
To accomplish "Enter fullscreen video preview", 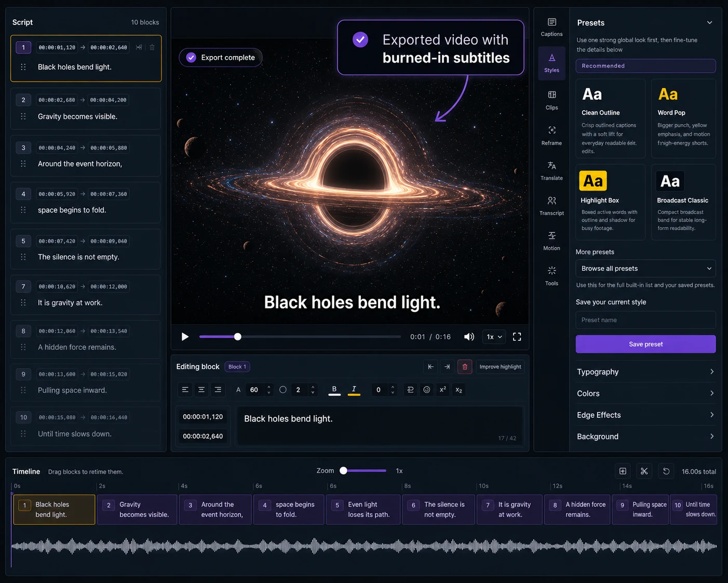I will (517, 337).
